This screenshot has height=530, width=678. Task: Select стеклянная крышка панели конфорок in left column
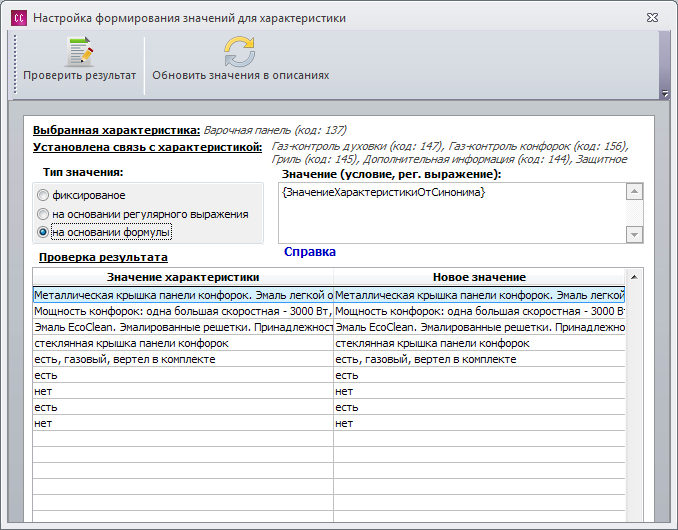click(183, 343)
